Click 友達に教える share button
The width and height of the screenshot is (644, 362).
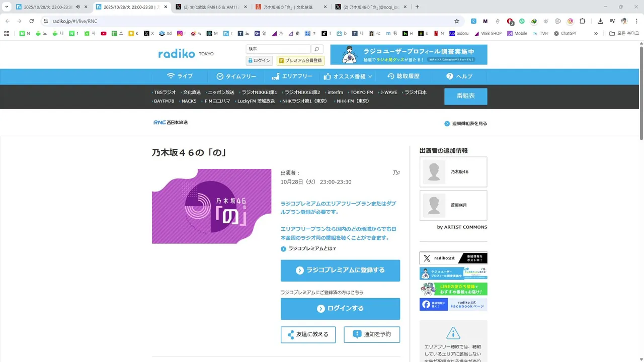(x=308, y=334)
